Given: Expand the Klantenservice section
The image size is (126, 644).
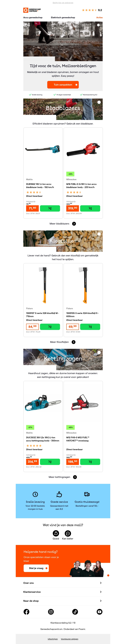Looking at the screenshot, I should (63, 592).
